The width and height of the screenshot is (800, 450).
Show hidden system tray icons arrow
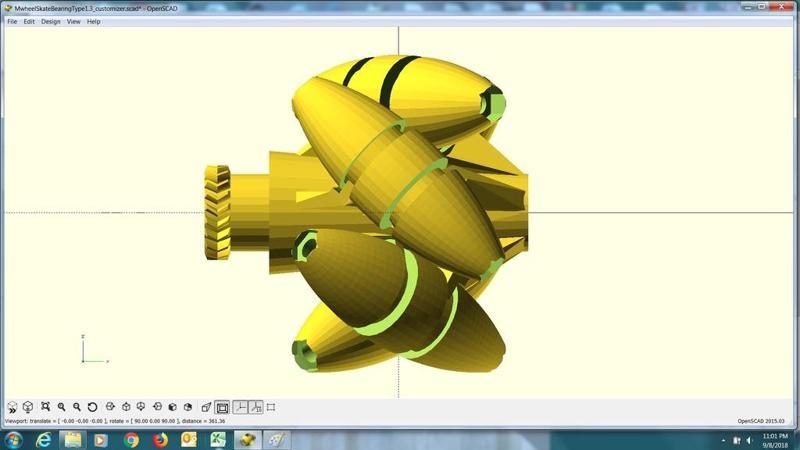click(723, 440)
